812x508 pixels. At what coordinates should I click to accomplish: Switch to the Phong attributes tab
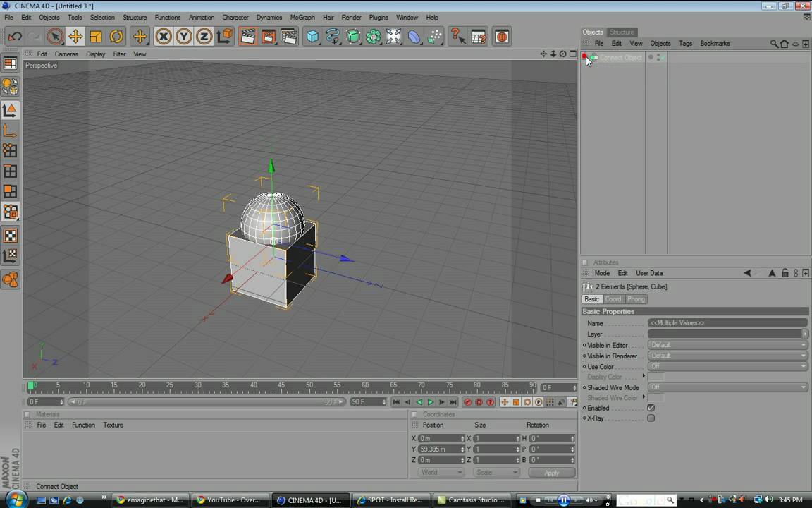click(636, 299)
